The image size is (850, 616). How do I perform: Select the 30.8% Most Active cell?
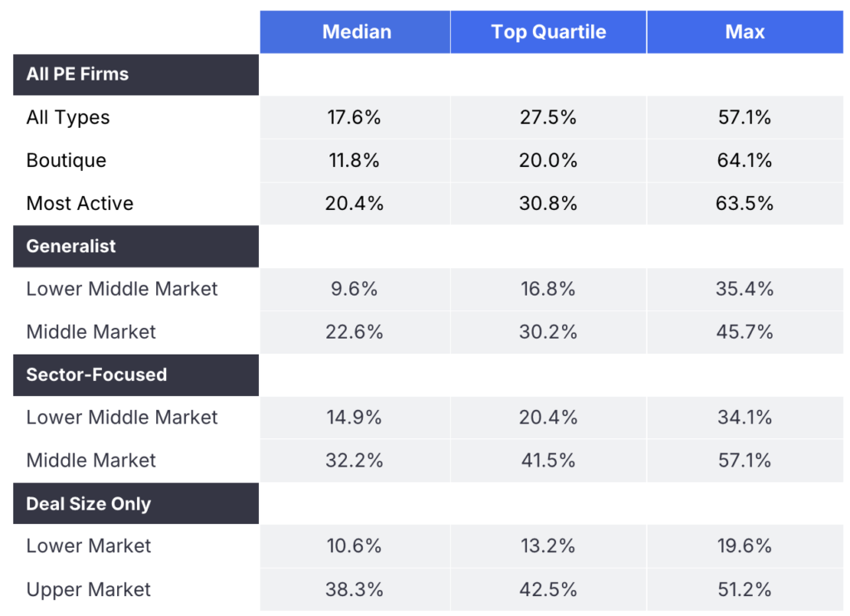549,203
